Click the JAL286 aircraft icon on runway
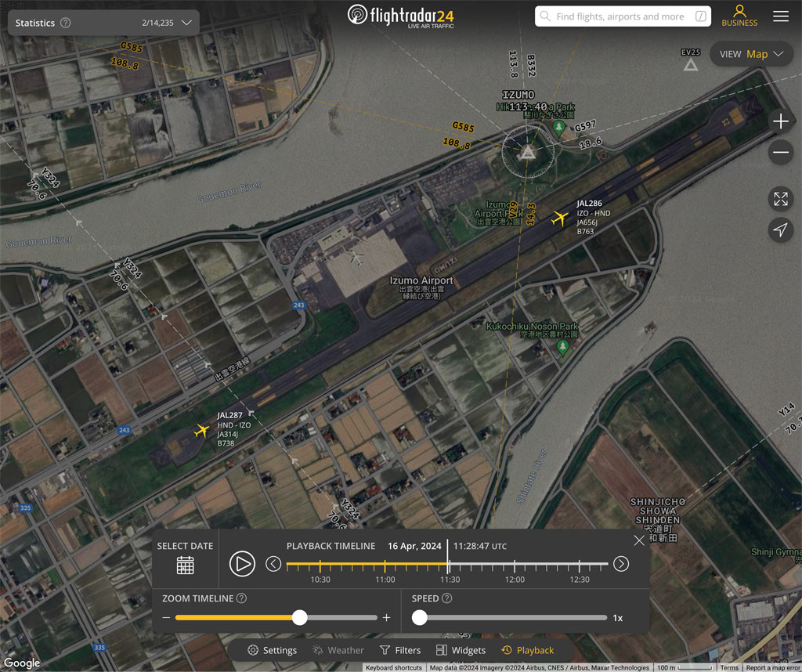Screen dimensions: 802x672 click(x=559, y=219)
